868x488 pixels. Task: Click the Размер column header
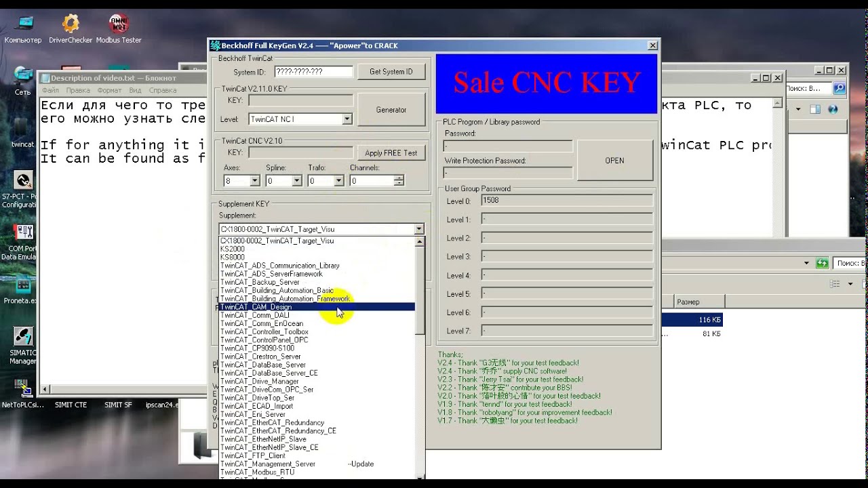pos(698,302)
